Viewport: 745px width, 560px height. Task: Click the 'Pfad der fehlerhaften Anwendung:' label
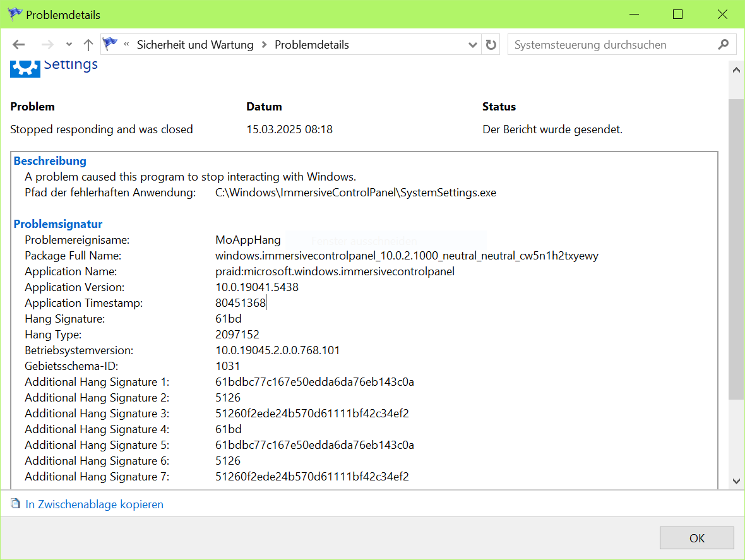pyautogui.click(x=110, y=193)
